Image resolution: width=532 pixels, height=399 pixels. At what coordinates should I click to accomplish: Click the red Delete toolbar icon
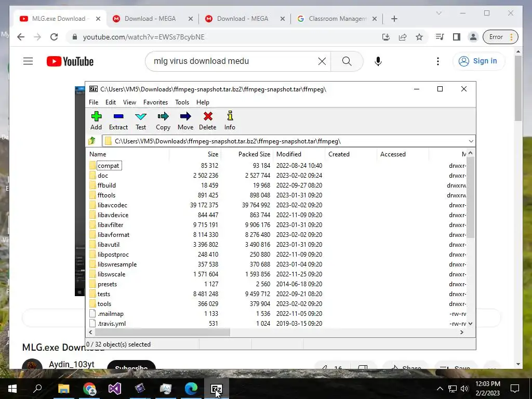[208, 121]
